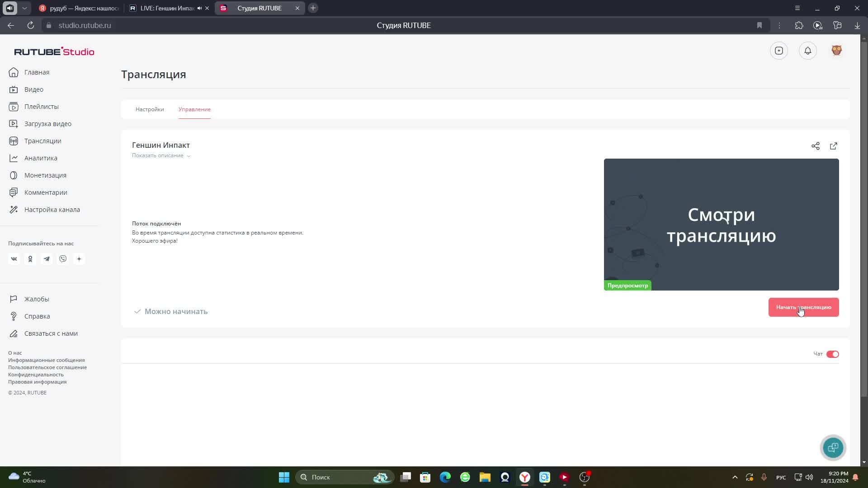The height and width of the screenshot is (488, 868).
Task: Click the user avatar owl
Action: (836, 51)
